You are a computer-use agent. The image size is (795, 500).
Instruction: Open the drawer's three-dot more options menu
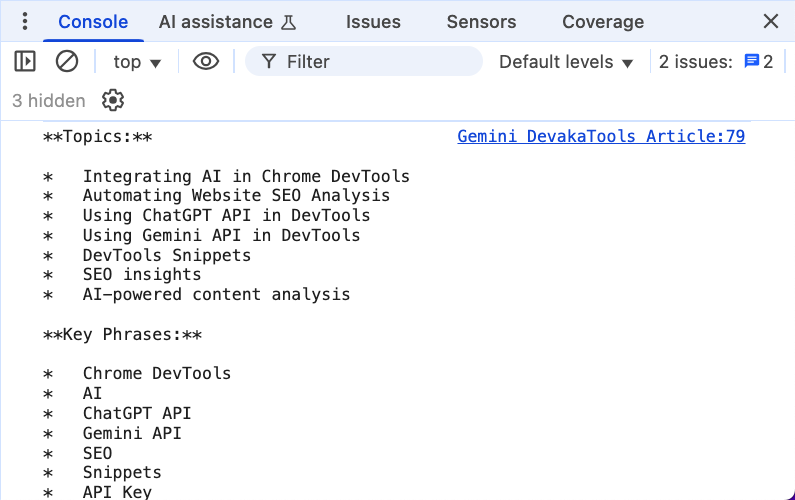[25, 21]
